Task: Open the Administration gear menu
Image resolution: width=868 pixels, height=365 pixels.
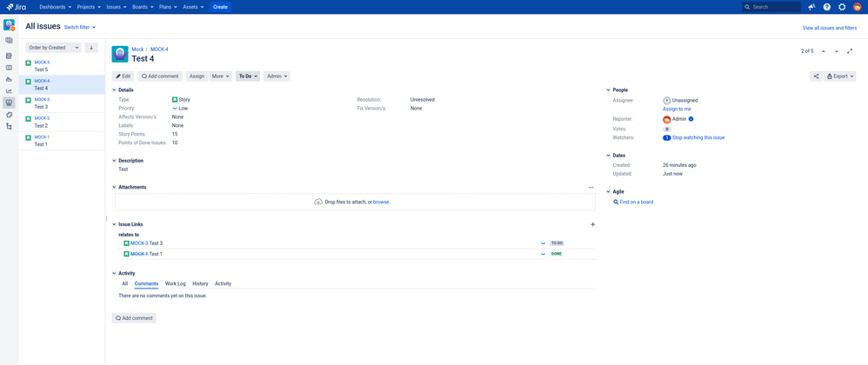Action: [x=842, y=7]
